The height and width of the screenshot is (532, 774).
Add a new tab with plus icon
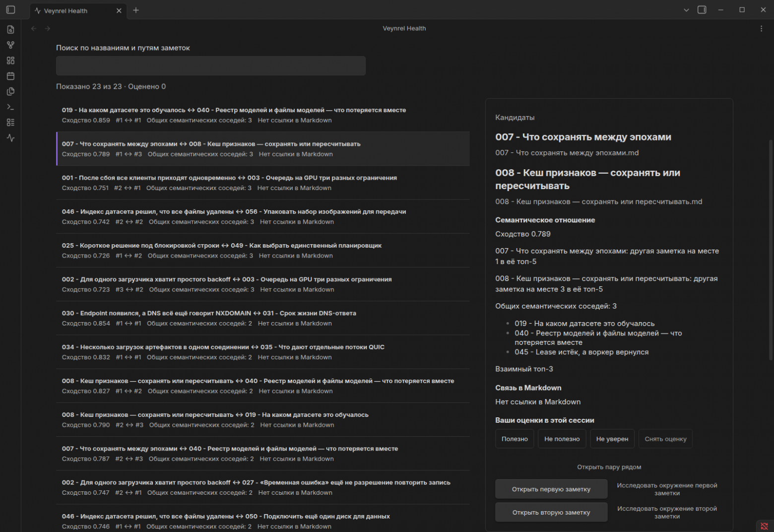[136, 10]
